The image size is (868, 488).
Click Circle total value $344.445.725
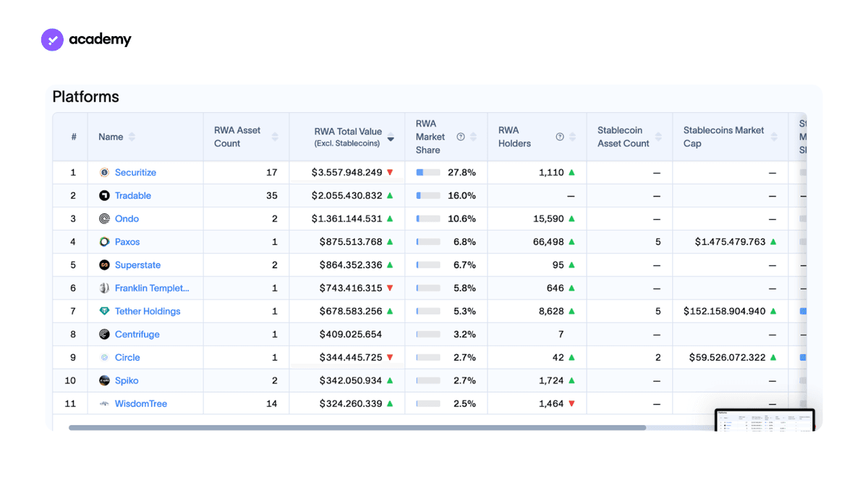pyautogui.click(x=351, y=357)
